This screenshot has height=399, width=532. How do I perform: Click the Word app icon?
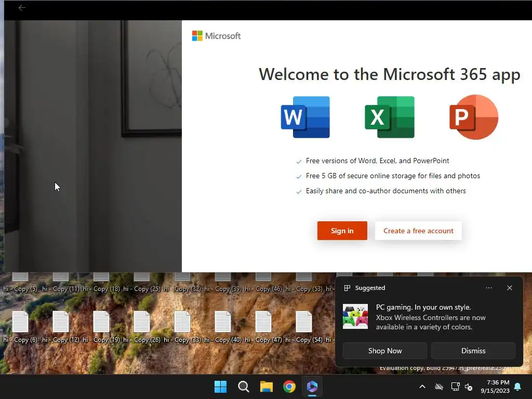[x=305, y=117]
